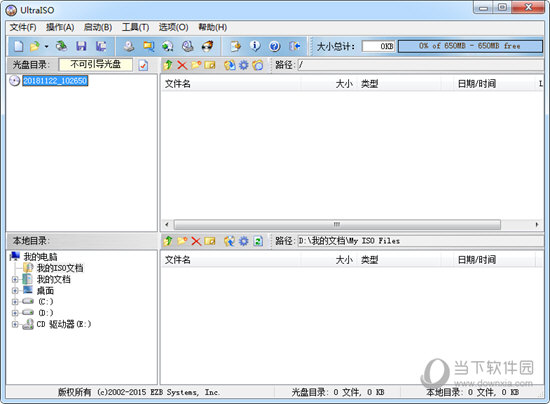
Task: Click the blue Help question mark icon
Action: (275, 46)
